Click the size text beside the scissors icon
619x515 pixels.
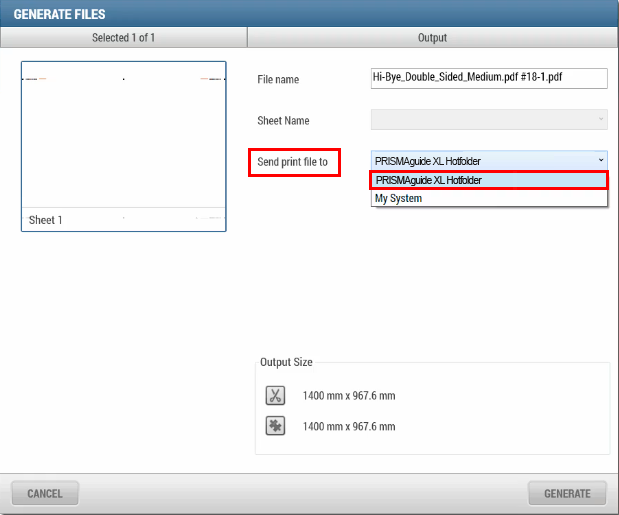click(349, 396)
